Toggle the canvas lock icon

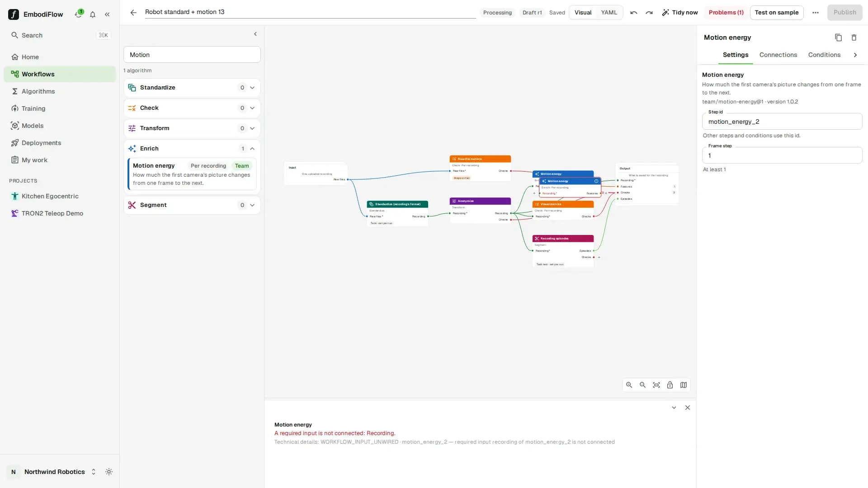[670, 385]
